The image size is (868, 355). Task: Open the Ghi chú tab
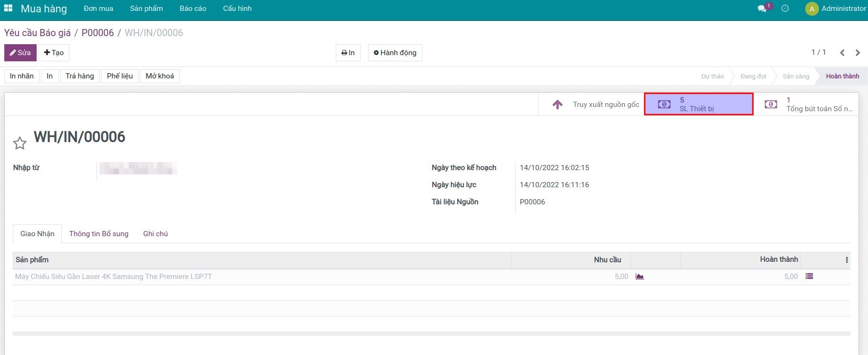point(156,234)
